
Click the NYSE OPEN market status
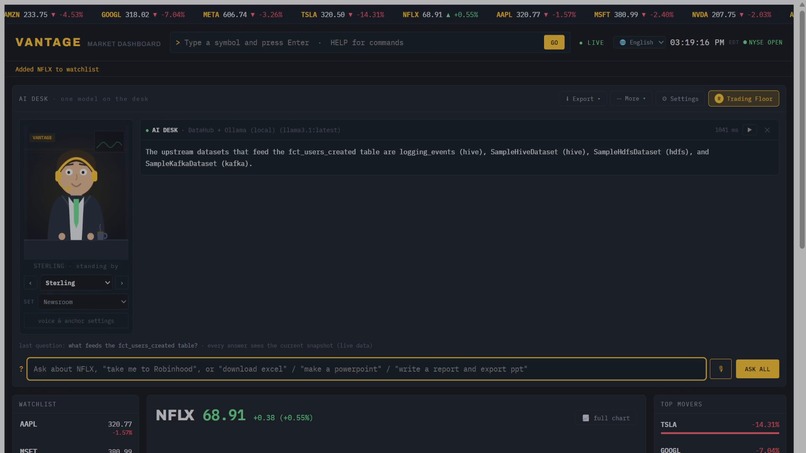pos(763,43)
